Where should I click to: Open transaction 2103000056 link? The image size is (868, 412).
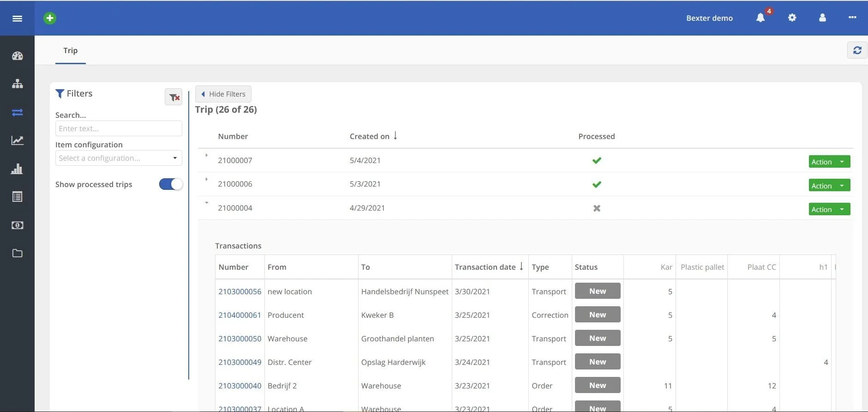(239, 291)
